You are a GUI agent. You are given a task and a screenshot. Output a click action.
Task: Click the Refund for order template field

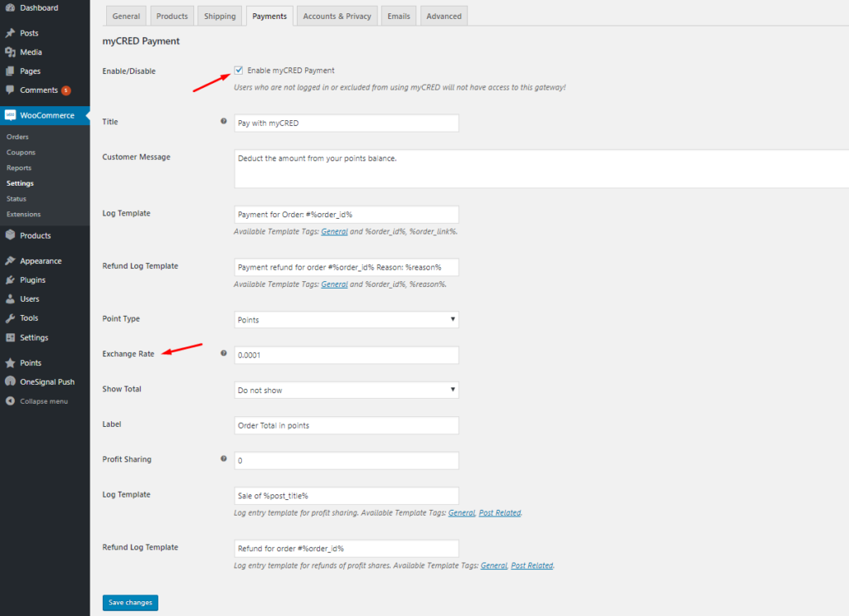[x=347, y=548]
